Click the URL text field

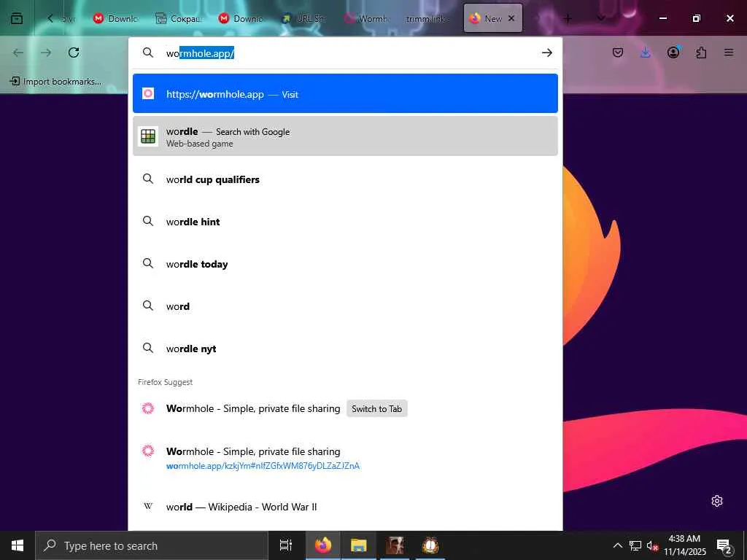(x=350, y=52)
